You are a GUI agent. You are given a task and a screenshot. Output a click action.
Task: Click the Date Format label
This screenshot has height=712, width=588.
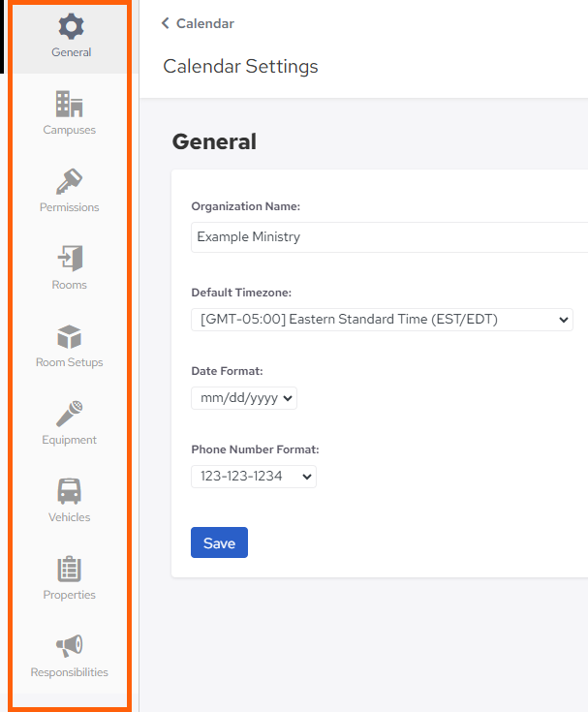pos(227,371)
